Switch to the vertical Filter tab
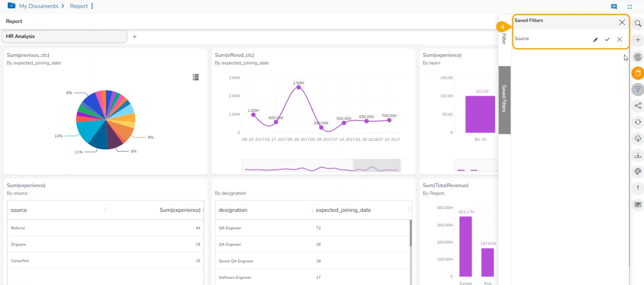644x285 pixels. point(504,39)
